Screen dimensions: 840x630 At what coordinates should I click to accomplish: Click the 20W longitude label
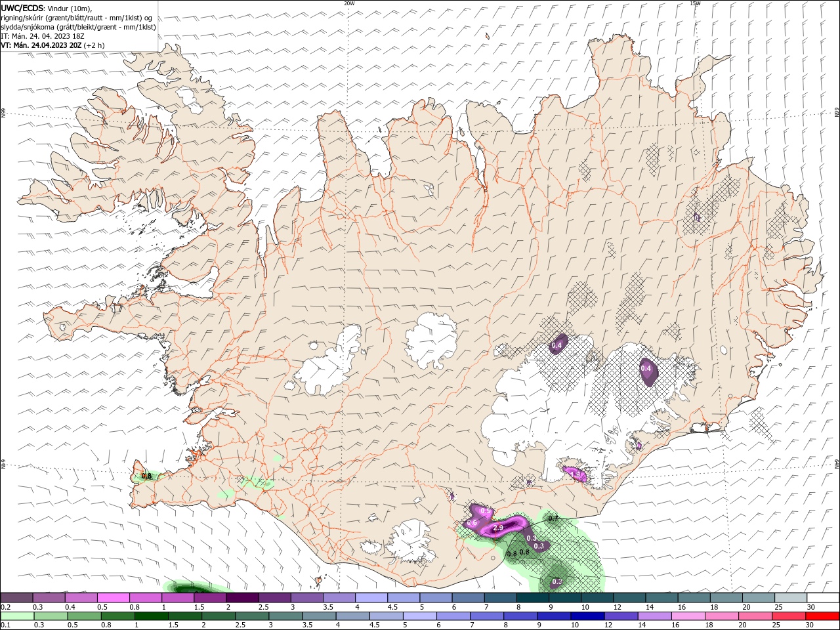(349, 3)
